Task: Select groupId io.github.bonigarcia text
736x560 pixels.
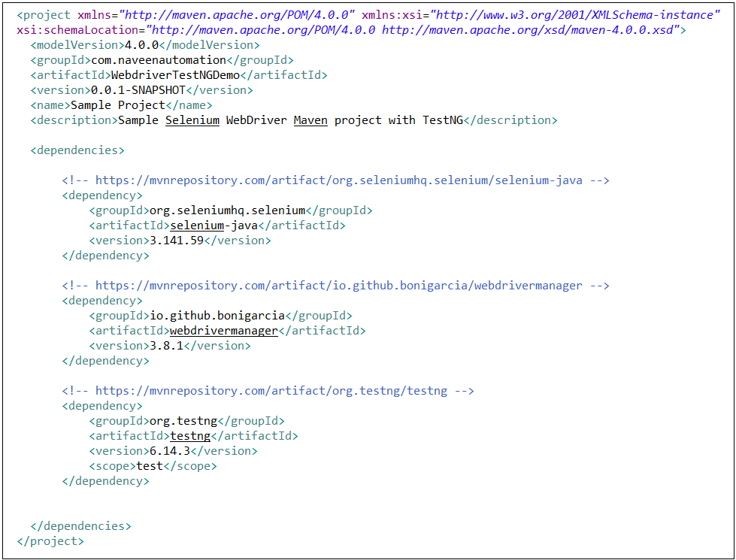Action: pos(217,316)
